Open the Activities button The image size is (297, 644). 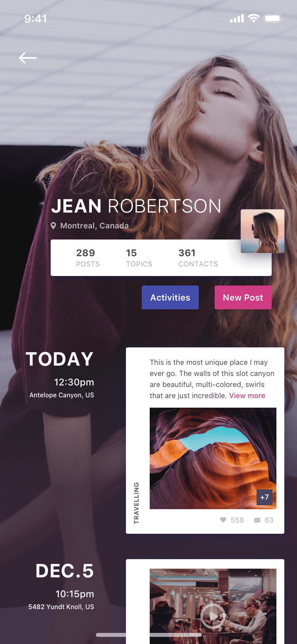click(170, 297)
